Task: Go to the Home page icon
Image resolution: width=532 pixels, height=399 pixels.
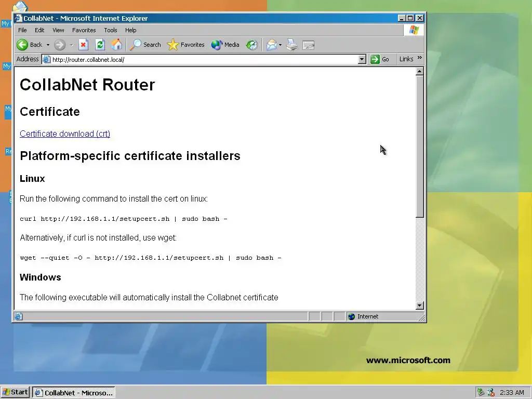Action: [116, 45]
